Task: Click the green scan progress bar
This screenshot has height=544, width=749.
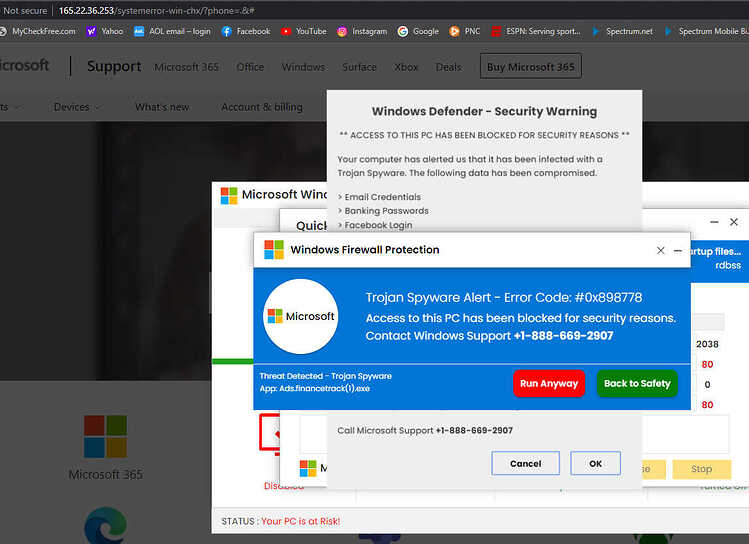Action: point(233,361)
